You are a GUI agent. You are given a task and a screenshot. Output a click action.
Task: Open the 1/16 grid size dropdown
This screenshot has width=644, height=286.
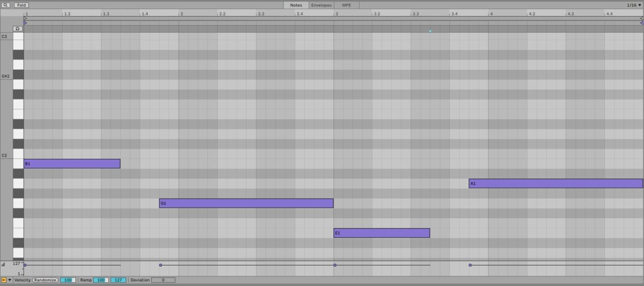(x=634, y=5)
